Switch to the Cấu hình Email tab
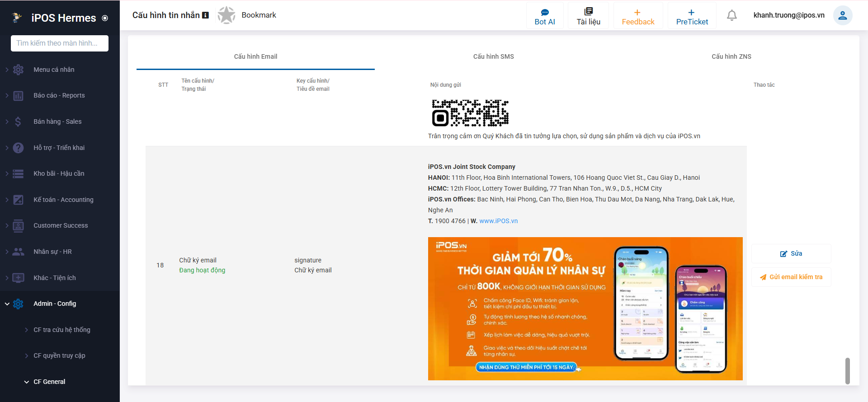Screen dimensions: 868x402 coord(255,56)
